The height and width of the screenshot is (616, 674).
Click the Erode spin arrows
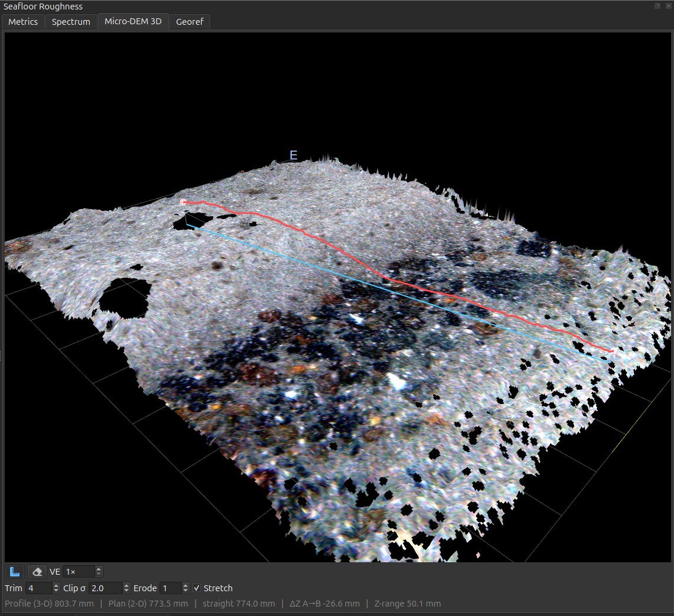coord(185,588)
